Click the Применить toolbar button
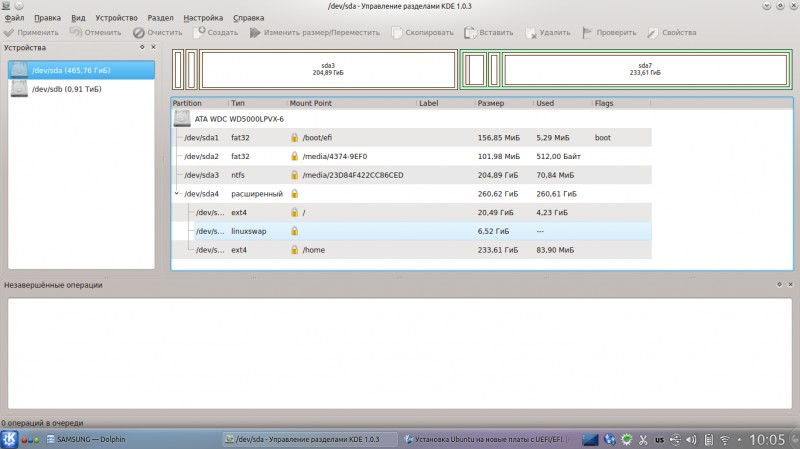 pos(31,33)
